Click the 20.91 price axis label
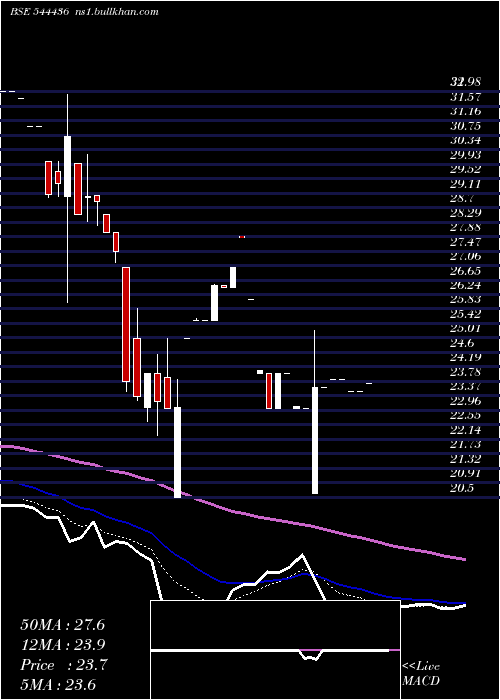Viewport: 500px width, 700px height. 465,473
